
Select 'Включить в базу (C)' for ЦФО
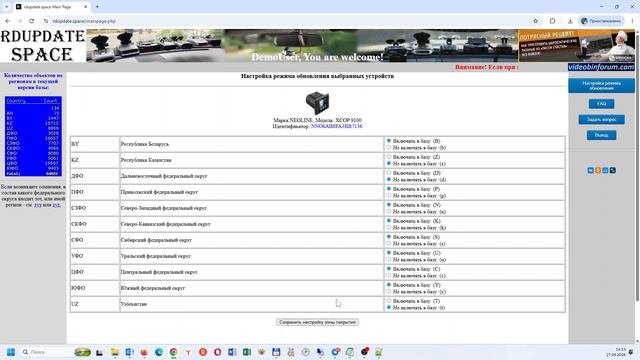pos(389,269)
